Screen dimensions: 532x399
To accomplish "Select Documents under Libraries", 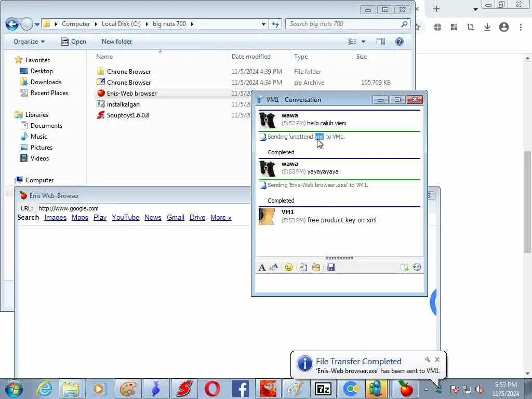I will click(42, 126).
